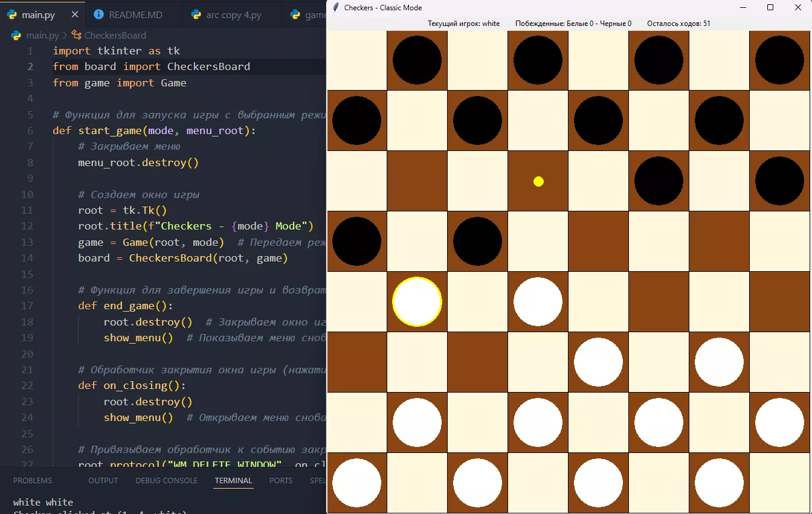The image size is (812, 514).
Task: Open the DEBUG CONSOLE panel
Action: point(166,481)
